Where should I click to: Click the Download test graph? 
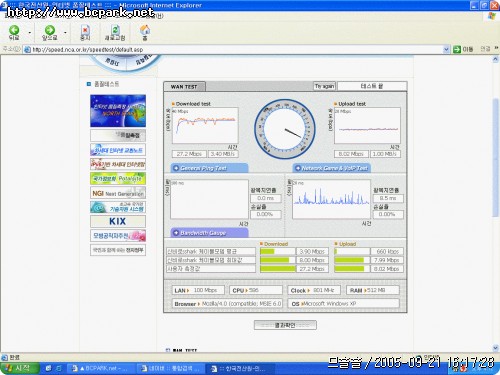pyautogui.click(x=205, y=125)
